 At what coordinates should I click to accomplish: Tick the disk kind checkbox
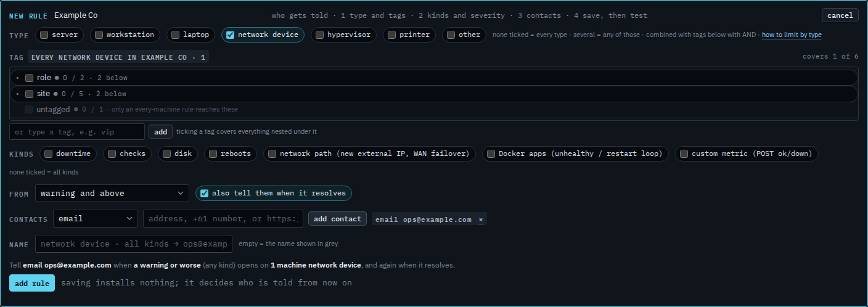[166, 153]
